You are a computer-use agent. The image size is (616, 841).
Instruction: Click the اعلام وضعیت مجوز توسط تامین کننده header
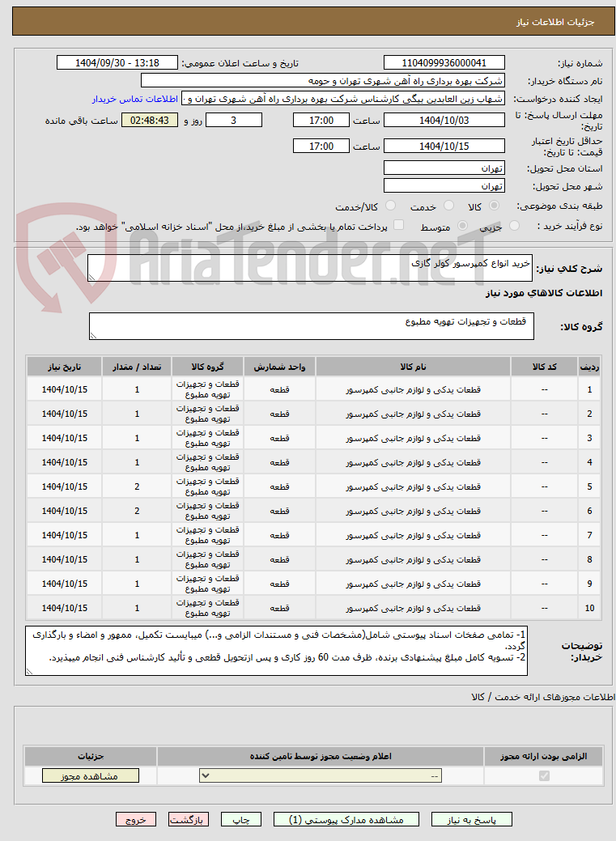(321, 756)
